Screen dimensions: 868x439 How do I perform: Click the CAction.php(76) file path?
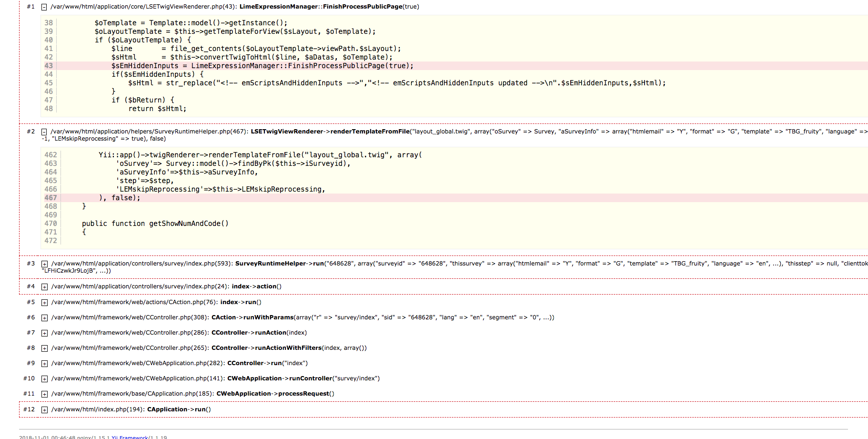point(134,302)
